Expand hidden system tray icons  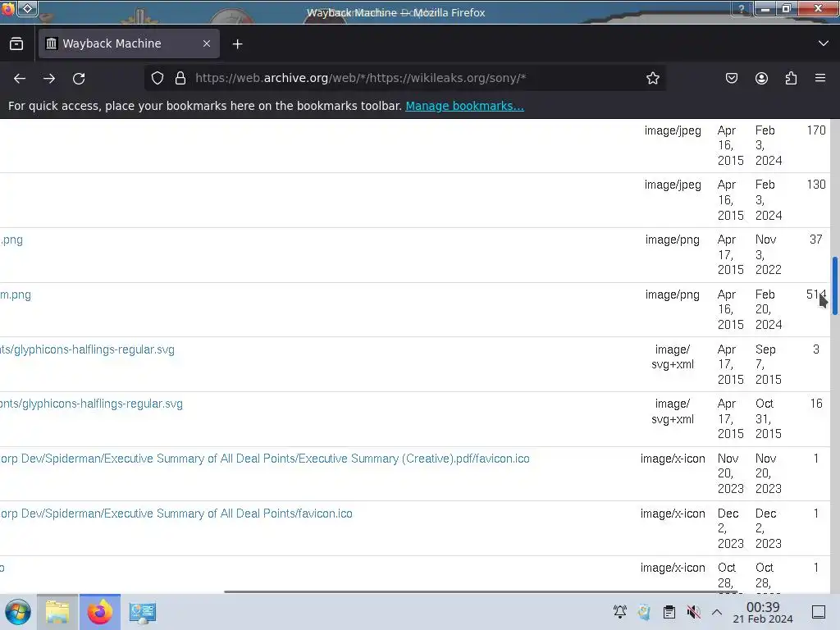click(x=717, y=612)
